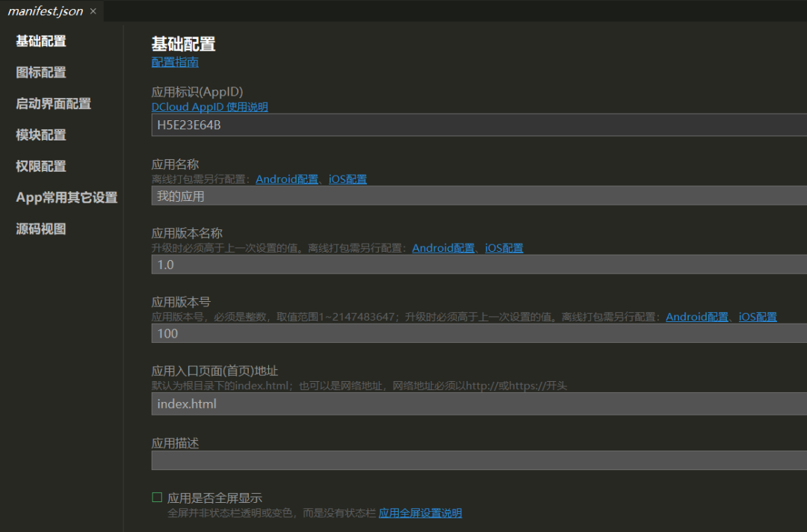Click the 应用名称 field containing 我的应用
This screenshot has height=532, width=807.
[478, 196]
